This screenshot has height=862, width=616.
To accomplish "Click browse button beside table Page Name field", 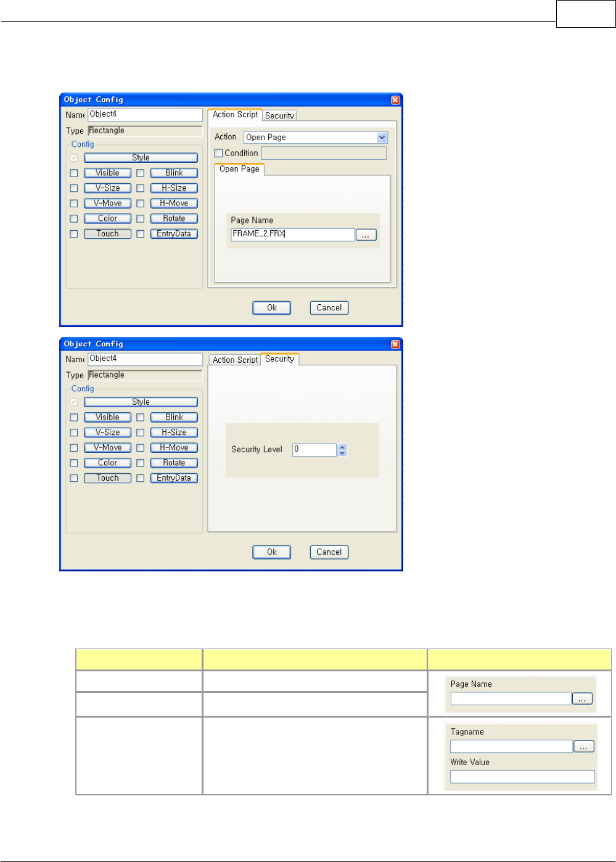I will click(x=582, y=698).
